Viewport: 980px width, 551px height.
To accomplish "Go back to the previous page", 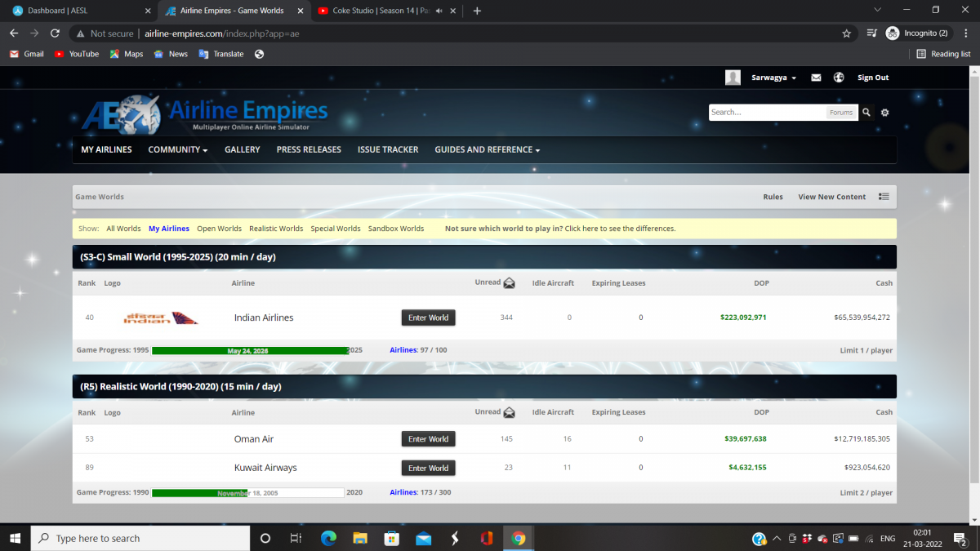I will point(14,33).
